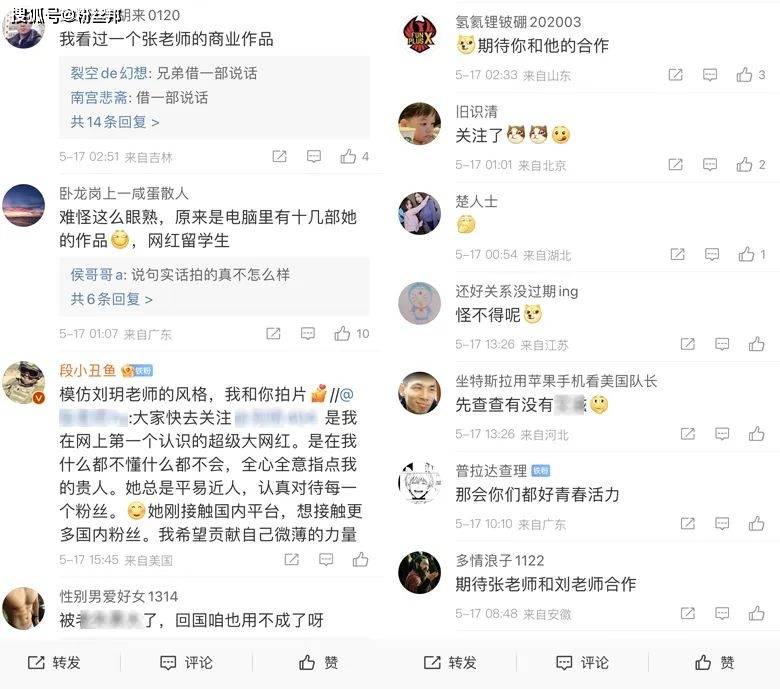780x689 pixels.
Task: Open 裂空de幻想's nested reply
Action: click(164, 73)
